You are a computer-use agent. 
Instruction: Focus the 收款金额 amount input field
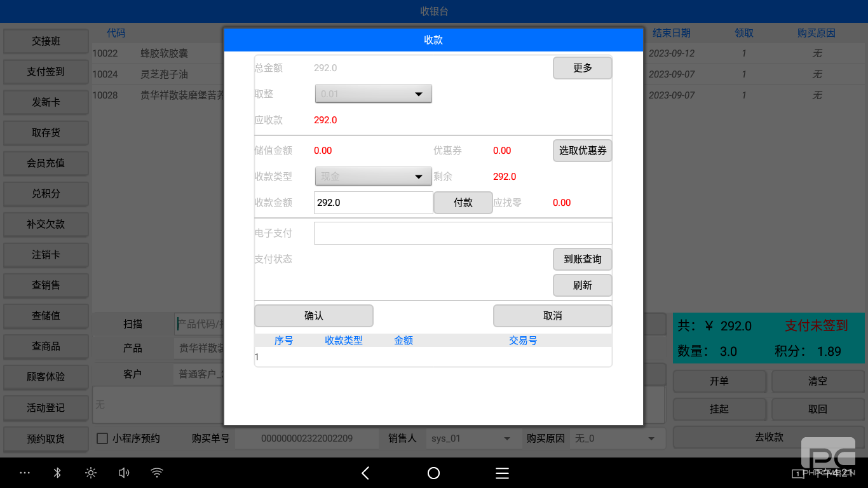click(x=373, y=203)
